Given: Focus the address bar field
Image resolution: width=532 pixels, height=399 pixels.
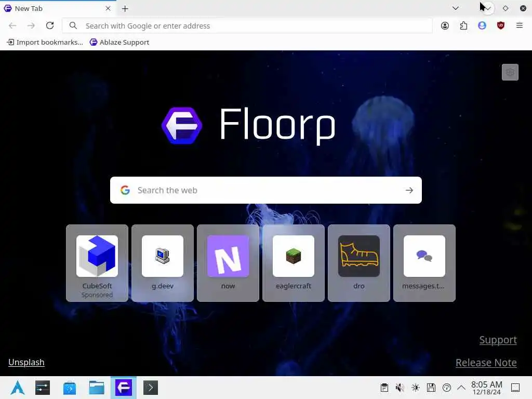Looking at the screenshot, I should (x=247, y=26).
